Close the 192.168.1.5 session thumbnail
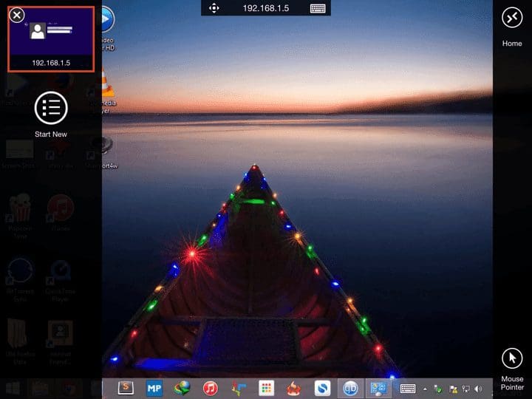This screenshot has height=399, width=532. (16, 15)
